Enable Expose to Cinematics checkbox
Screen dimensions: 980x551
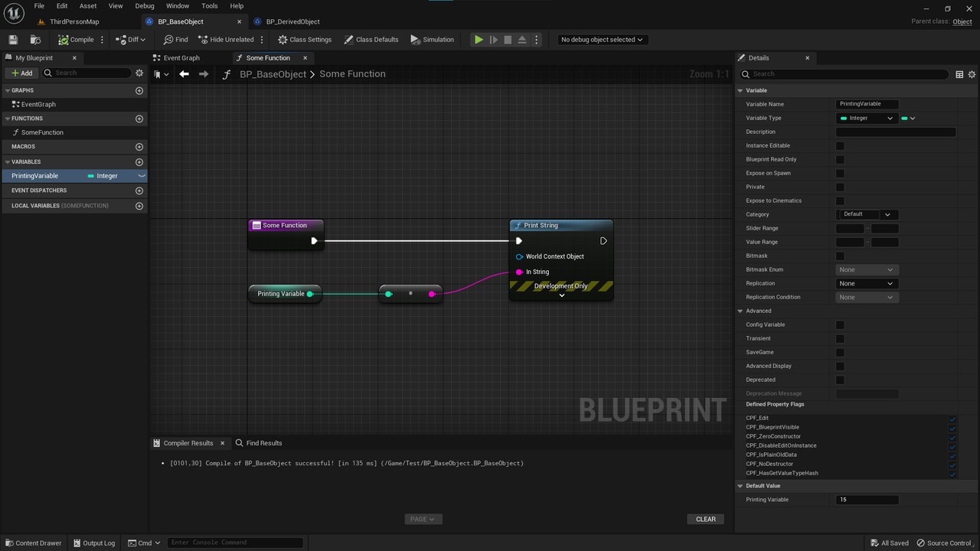[x=840, y=201]
